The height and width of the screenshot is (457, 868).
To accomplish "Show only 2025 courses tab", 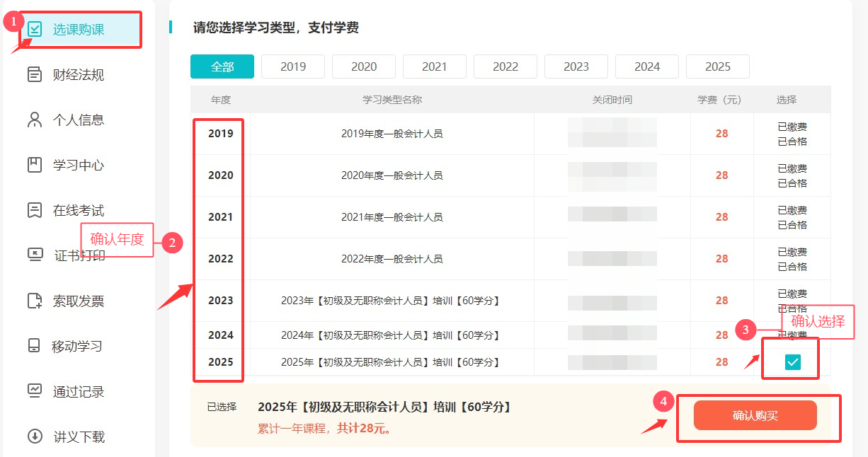I will click(717, 66).
